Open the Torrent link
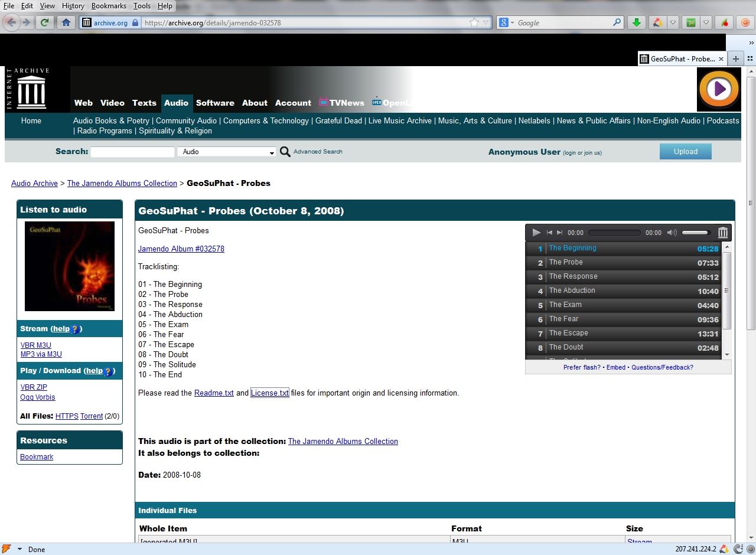The image size is (756, 555). click(x=92, y=416)
